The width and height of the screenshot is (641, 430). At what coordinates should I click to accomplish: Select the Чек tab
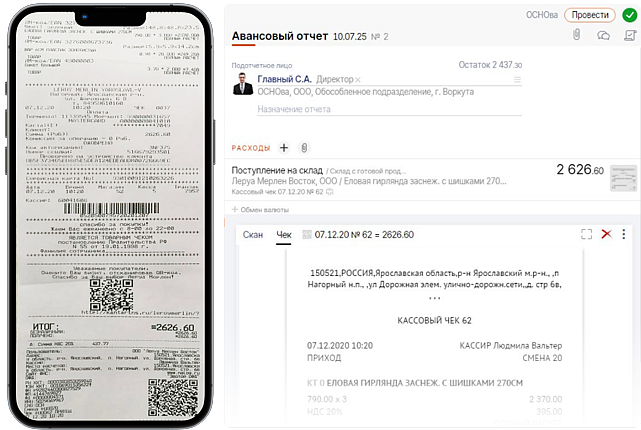tap(284, 235)
